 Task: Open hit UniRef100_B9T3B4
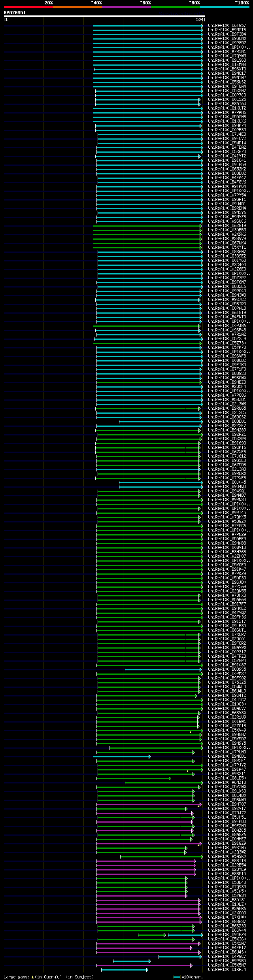(227, 34)
